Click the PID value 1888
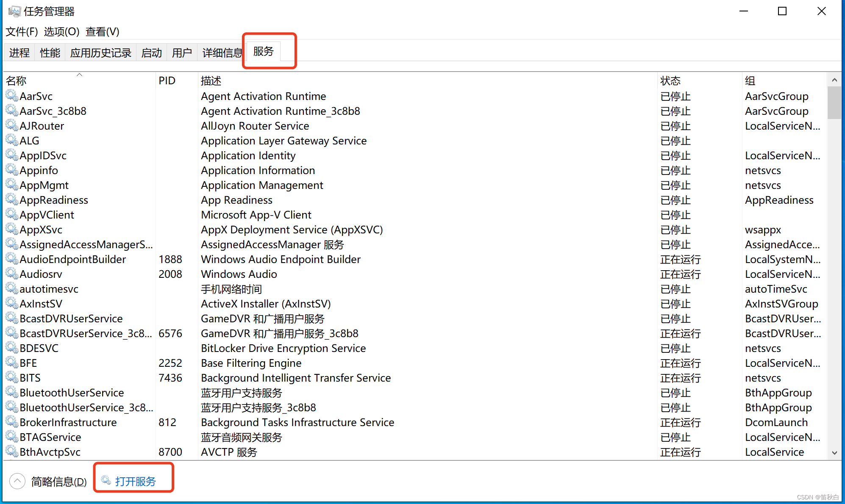Screen dimensions: 845x504 point(170,259)
